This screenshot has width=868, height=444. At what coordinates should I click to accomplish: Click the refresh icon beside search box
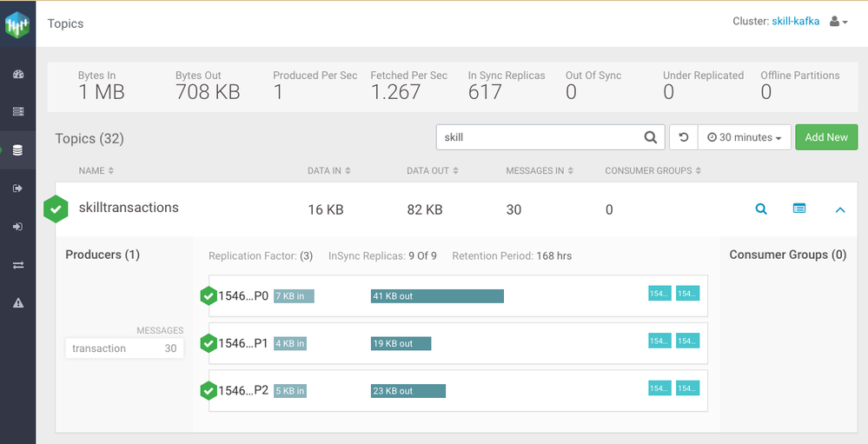683,137
